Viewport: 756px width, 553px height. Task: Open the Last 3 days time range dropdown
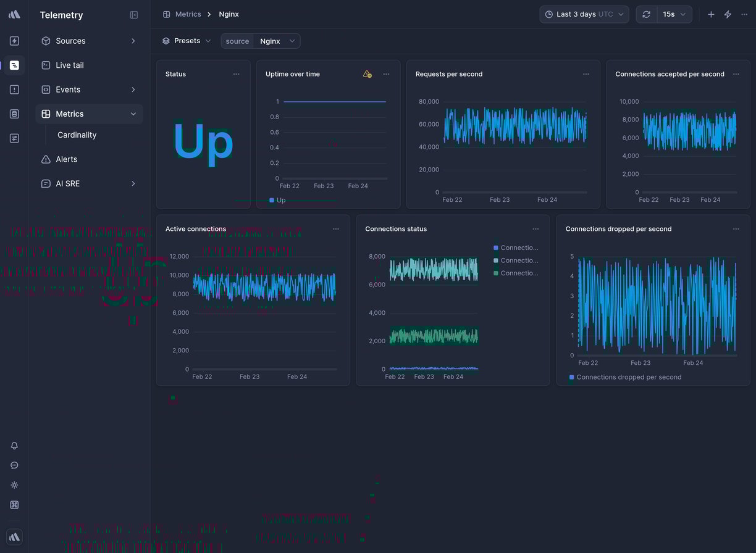[x=583, y=14]
